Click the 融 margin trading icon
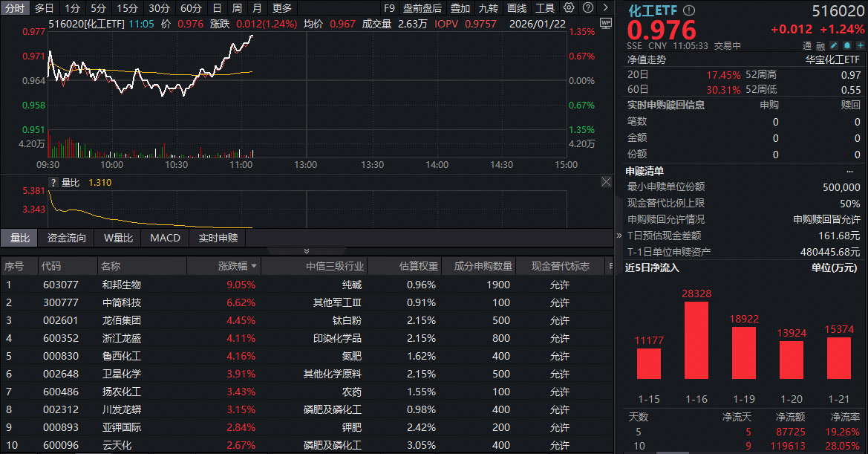 820,46
